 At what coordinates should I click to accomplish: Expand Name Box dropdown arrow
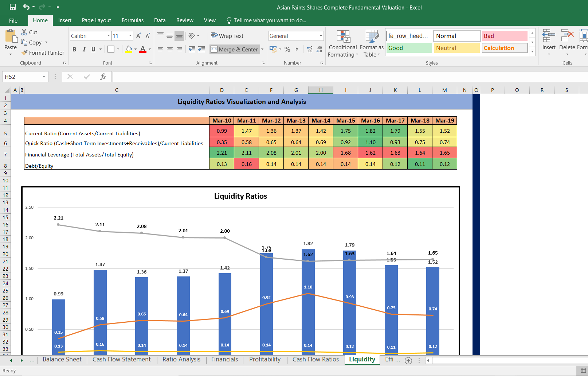(x=44, y=77)
